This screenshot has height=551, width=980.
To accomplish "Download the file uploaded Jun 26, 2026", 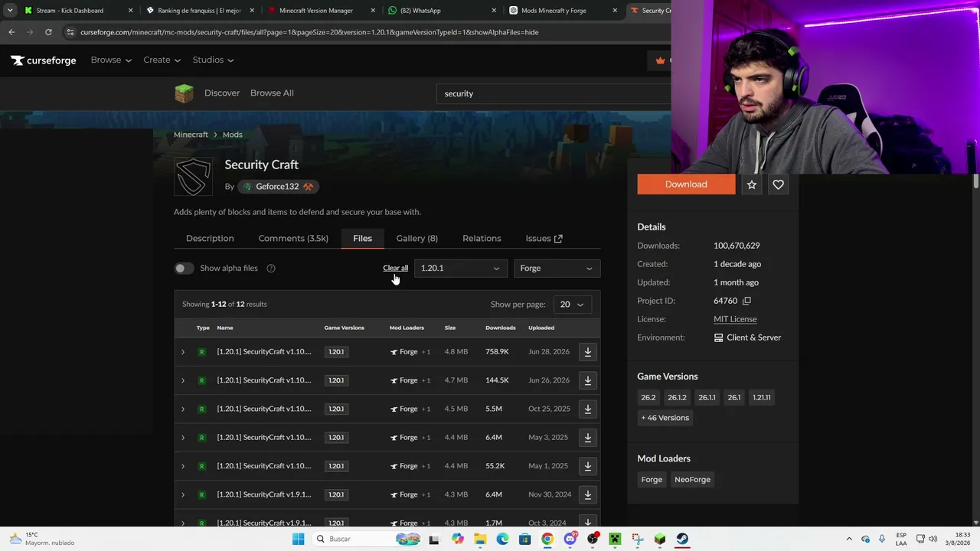I will 588,380.
